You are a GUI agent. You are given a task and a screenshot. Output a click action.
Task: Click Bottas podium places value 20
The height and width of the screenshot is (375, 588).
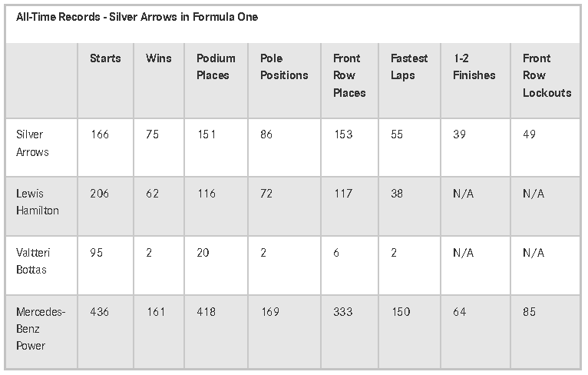click(203, 252)
